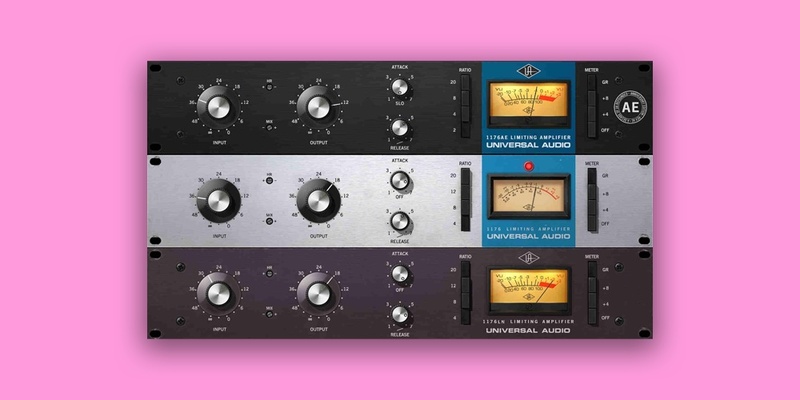Image resolution: width=800 pixels, height=400 pixels.
Task: Click the '1176LN LIMITING AMPLIFIER' label
Action: click(x=528, y=322)
